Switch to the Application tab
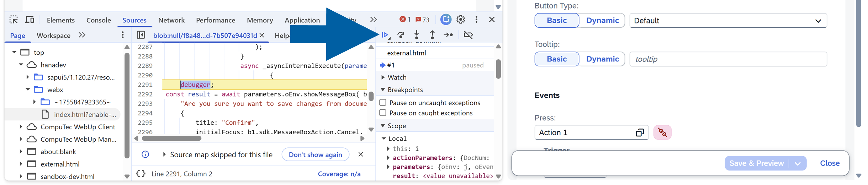This screenshot has height=185, width=868. tap(302, 20)
